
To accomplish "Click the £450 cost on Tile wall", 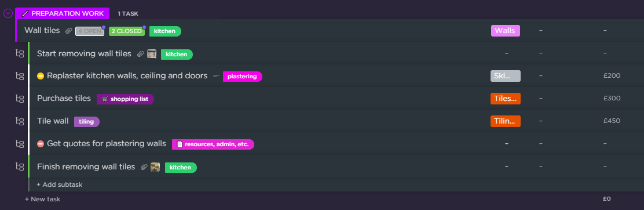I will point(612,121).
